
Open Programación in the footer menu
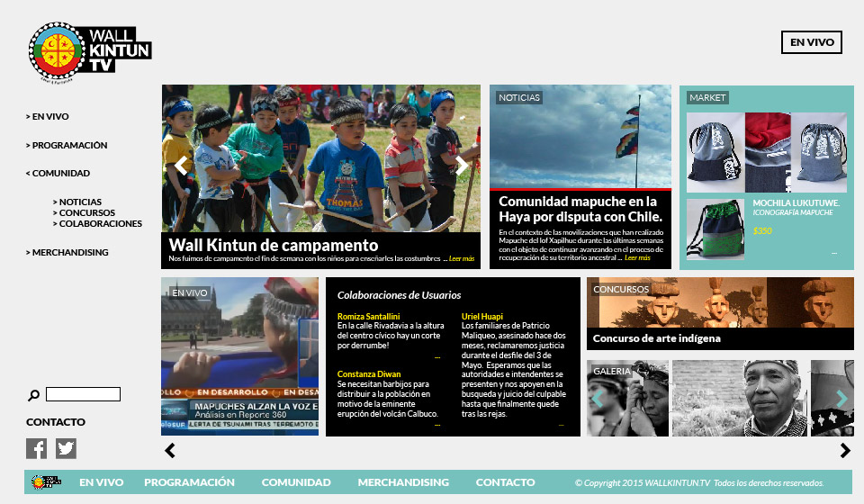(189, 482)
